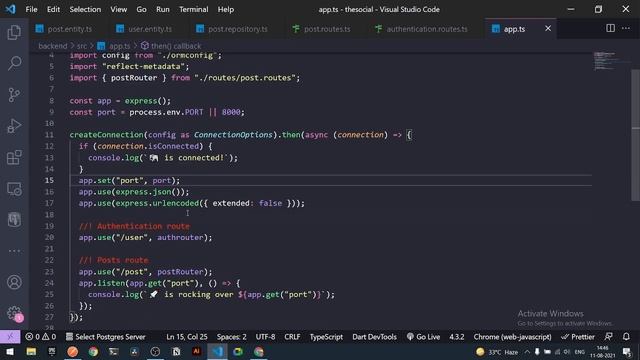Image resolution: width=640 pixels, height=360 pixels.
Task: Change the UTF-8 file encoding
Action: 265,337
